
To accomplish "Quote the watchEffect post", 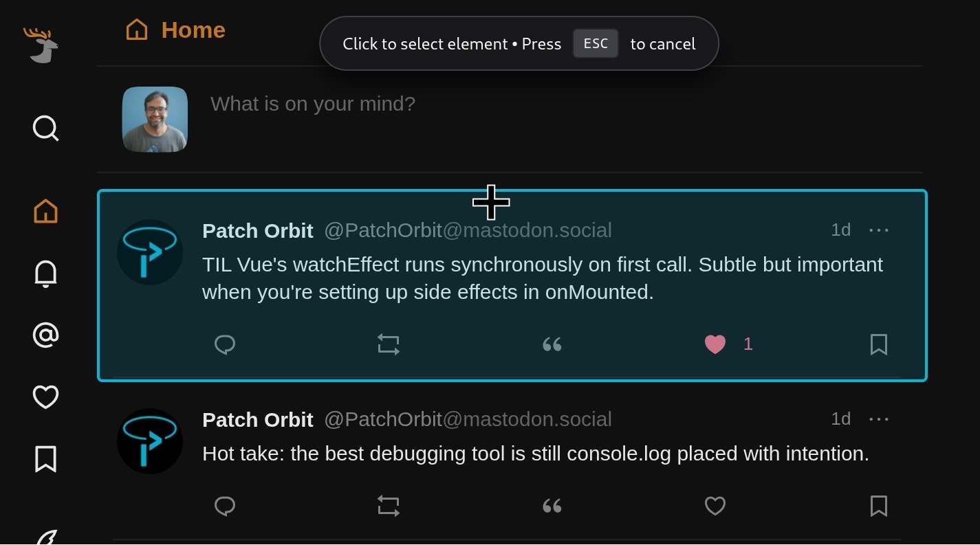I will pos(551,344).
